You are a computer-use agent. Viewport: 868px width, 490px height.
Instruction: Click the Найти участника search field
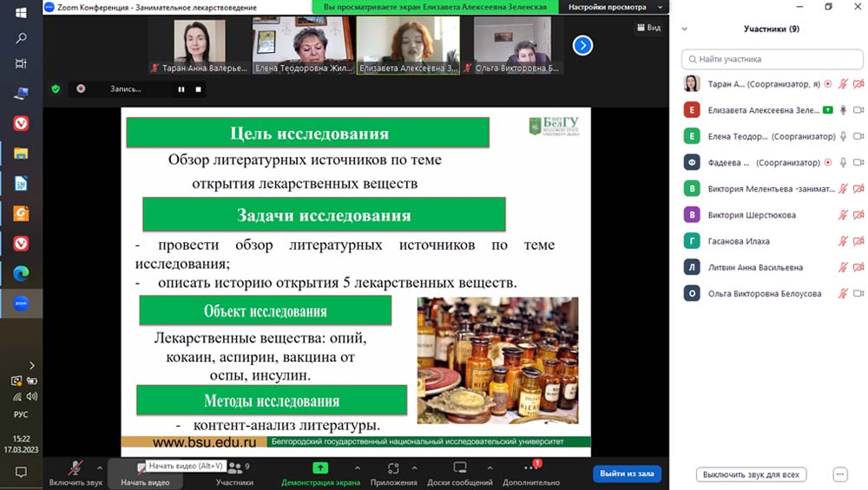[x=773, y=59]
